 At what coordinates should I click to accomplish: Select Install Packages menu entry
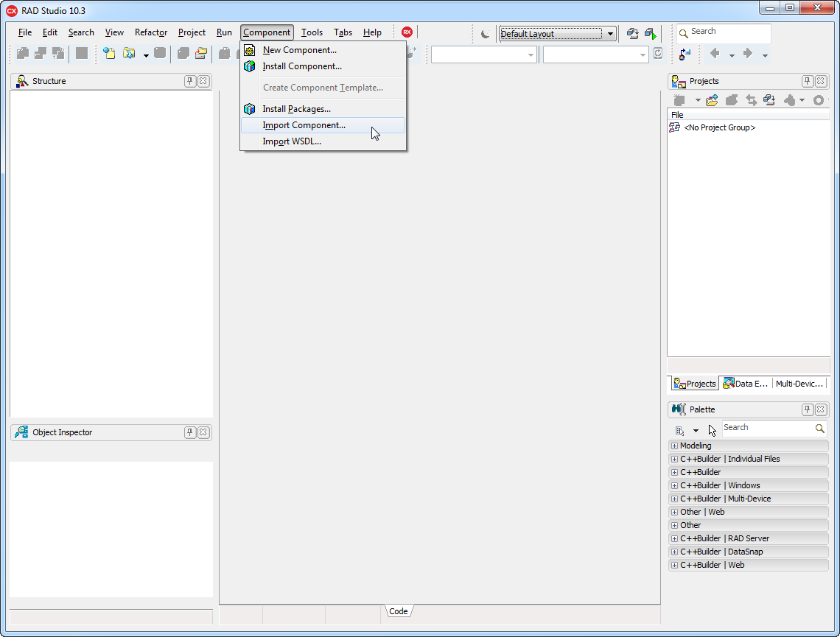[323, 109]
